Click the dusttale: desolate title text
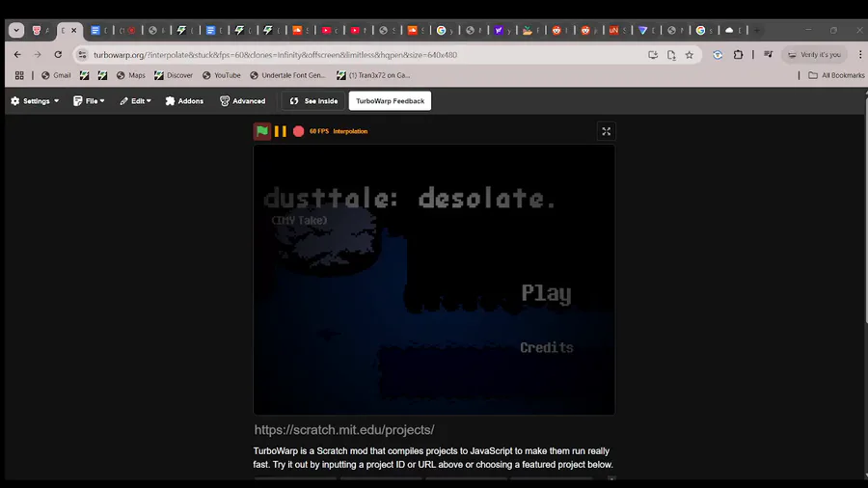 click(x=410, y=198)
